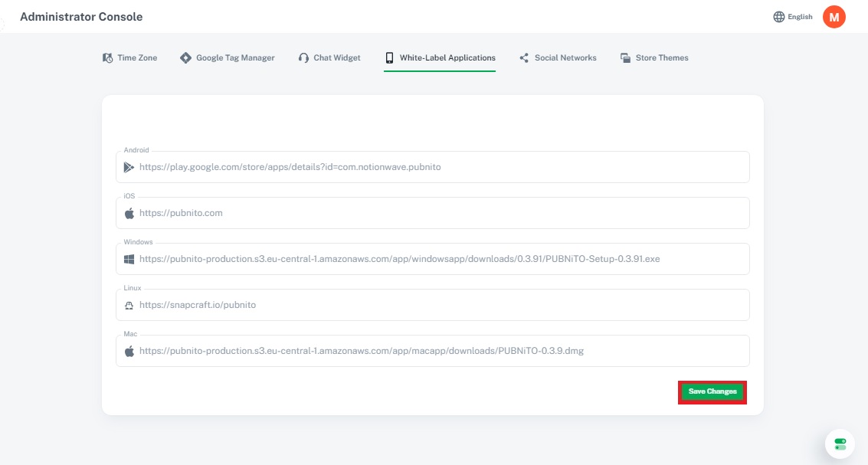868x465 pixels.
Task: Click the globe language icon
Action: (x=779, y=17)
